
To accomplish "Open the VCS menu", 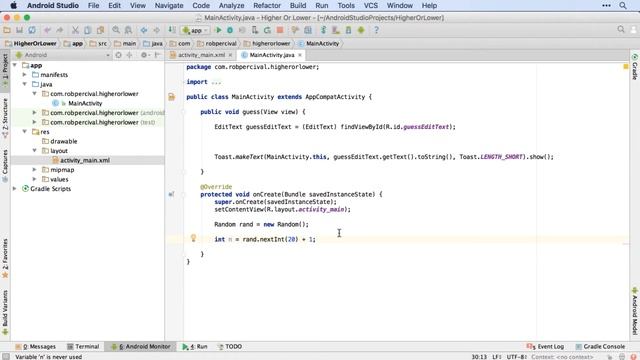I will 371,6.
